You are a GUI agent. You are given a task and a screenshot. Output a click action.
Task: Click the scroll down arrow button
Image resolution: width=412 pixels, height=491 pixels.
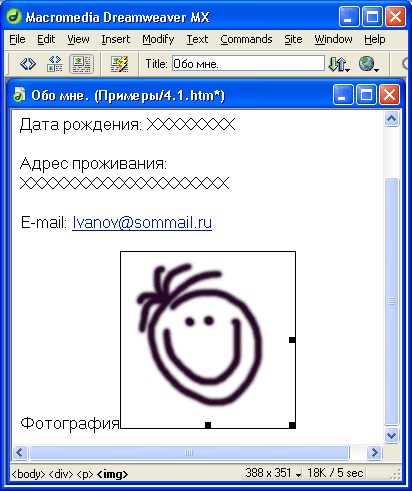coord(392,435)
